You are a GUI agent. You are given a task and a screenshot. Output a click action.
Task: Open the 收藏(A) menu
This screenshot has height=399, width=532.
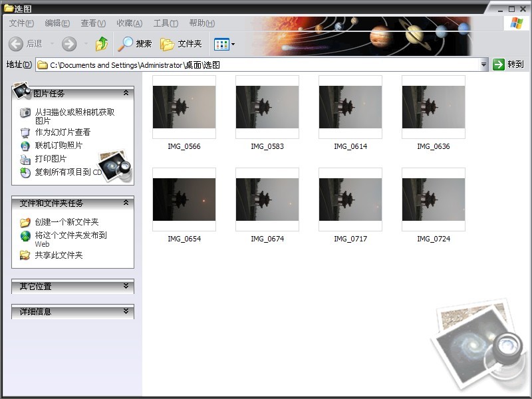pos(129,23)
